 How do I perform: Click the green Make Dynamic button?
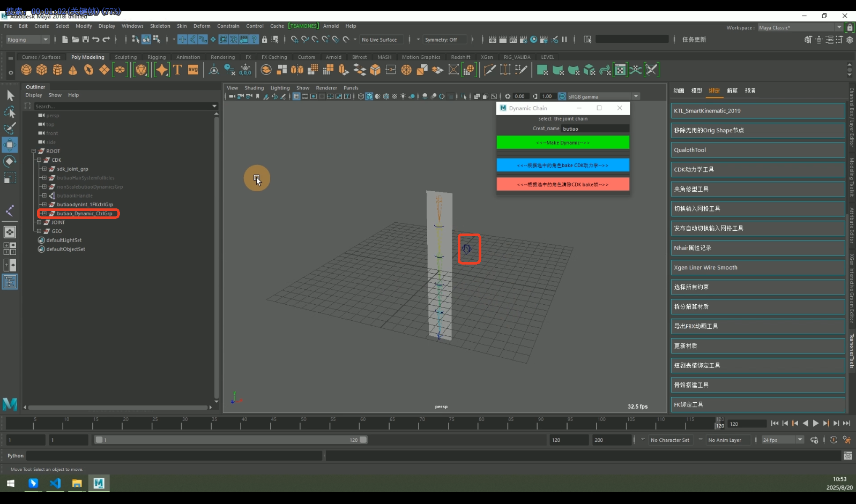pyautogui.click(x=562, y=142)
